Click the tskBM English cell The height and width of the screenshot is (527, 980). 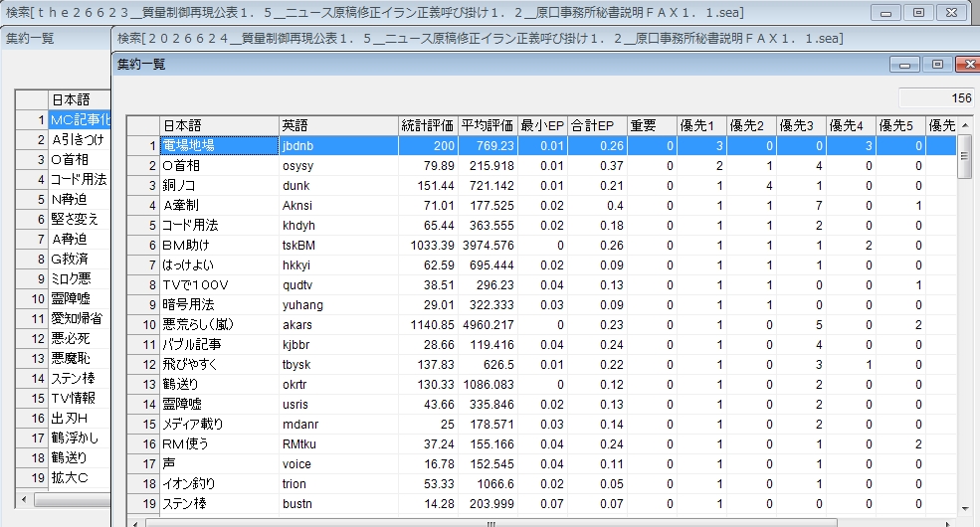(338, 246)
